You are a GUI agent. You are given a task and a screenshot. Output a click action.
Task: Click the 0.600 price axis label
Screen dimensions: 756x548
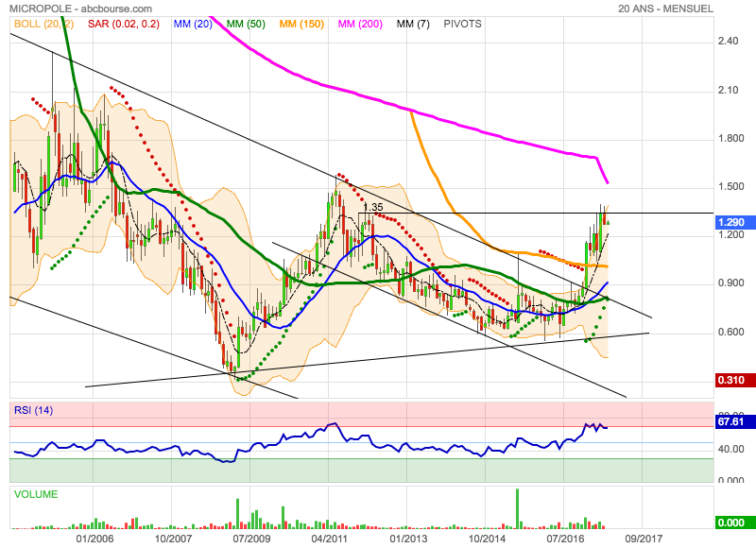click(730, 332)
